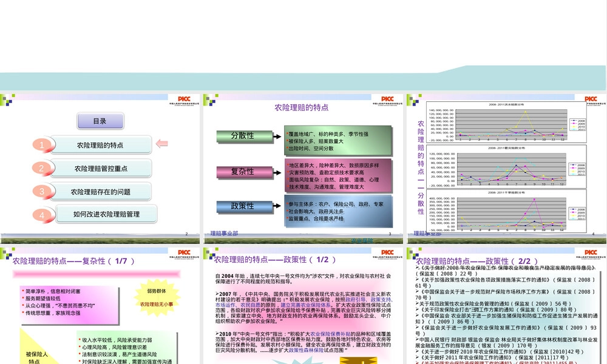Screen dimensions: 607x364
Task: Click the yellow 被保险人特点 triangle label
Action: pyautogui.click(x=36, y=357)
